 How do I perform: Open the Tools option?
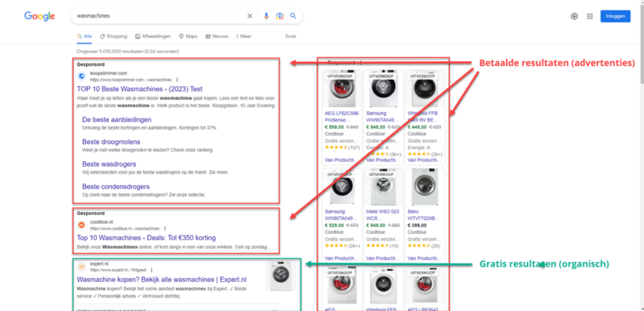pyautogui.click(x=291, y=36)
